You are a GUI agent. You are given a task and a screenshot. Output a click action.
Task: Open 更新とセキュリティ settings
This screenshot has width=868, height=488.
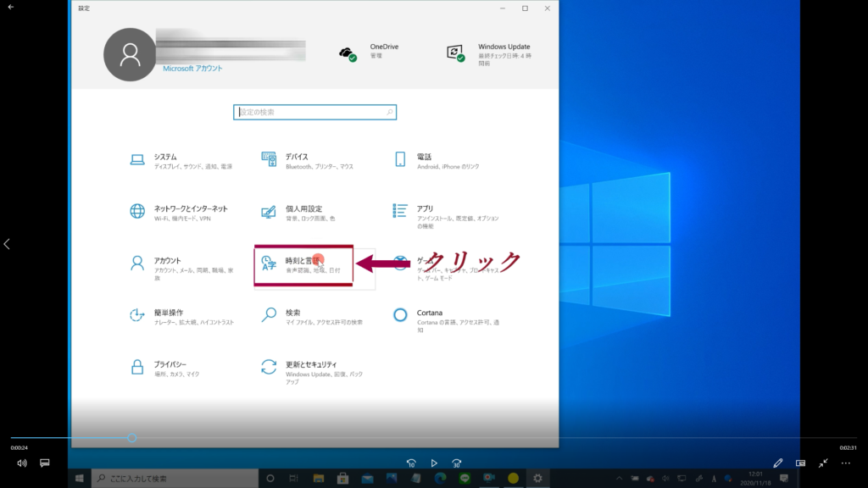315,368
